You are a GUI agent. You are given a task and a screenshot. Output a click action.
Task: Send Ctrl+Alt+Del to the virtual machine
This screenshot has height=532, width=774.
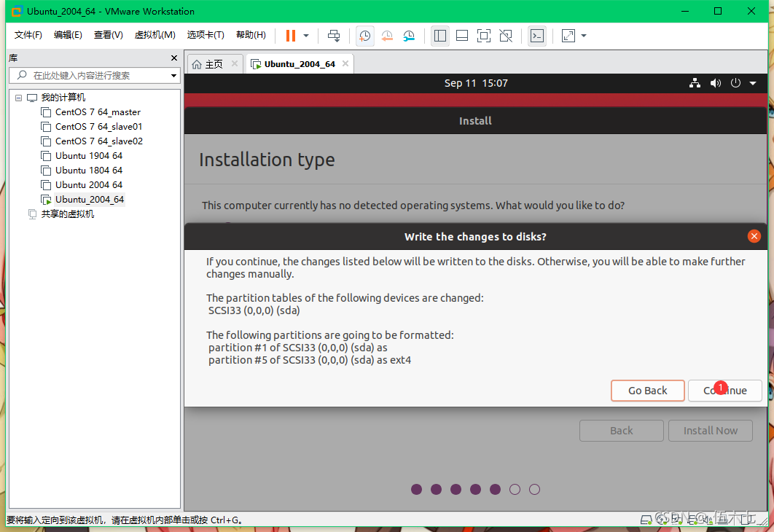click(x=334, y=36)
